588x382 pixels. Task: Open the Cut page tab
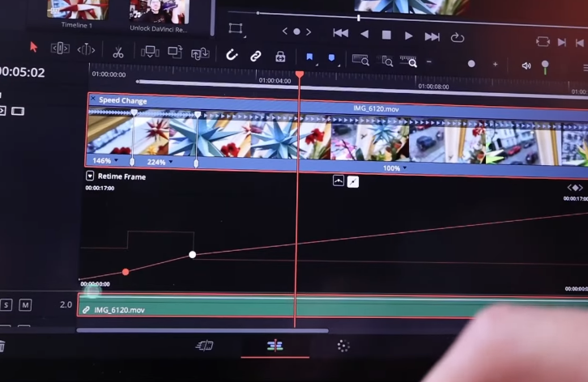205,346
